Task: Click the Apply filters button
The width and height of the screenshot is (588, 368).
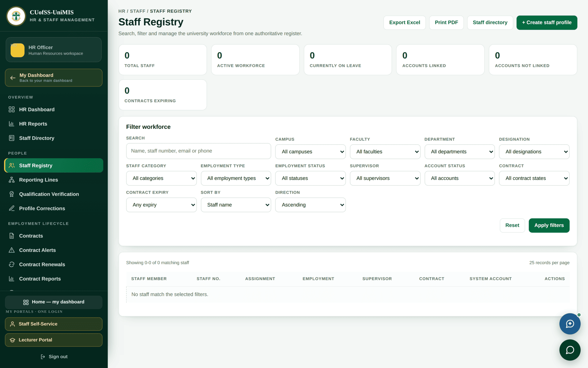Action: pyautogui.click(x=549, y=225)
